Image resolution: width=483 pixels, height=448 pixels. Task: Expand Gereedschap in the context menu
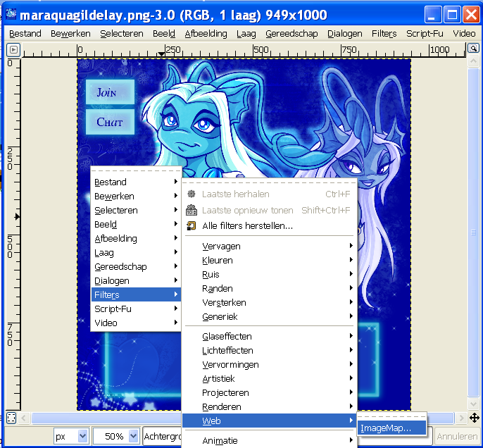[x=136, y=267]
